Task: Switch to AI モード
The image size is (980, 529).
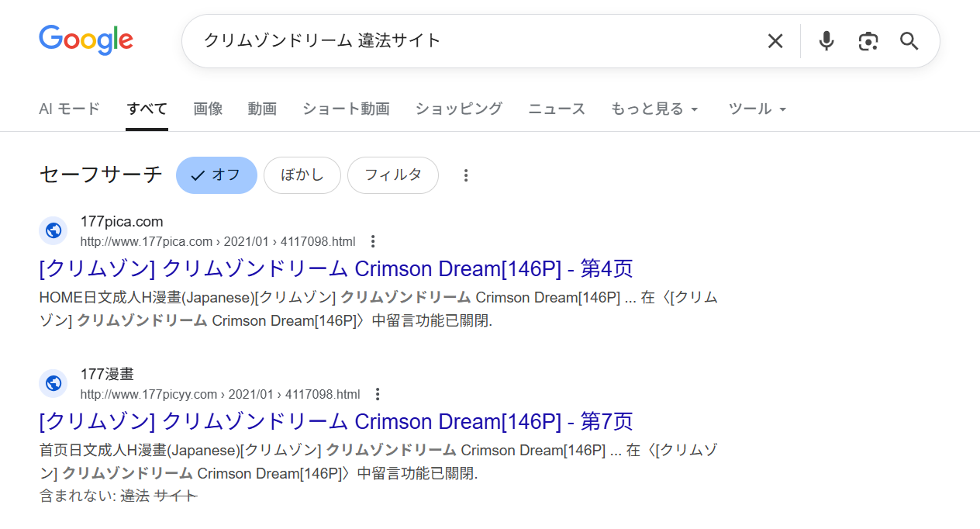Action: pos(69,109)
